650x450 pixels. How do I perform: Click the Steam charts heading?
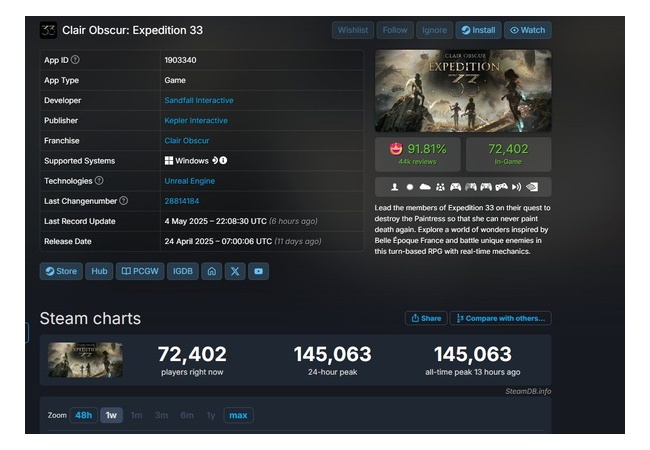click(x=90, y=318)
